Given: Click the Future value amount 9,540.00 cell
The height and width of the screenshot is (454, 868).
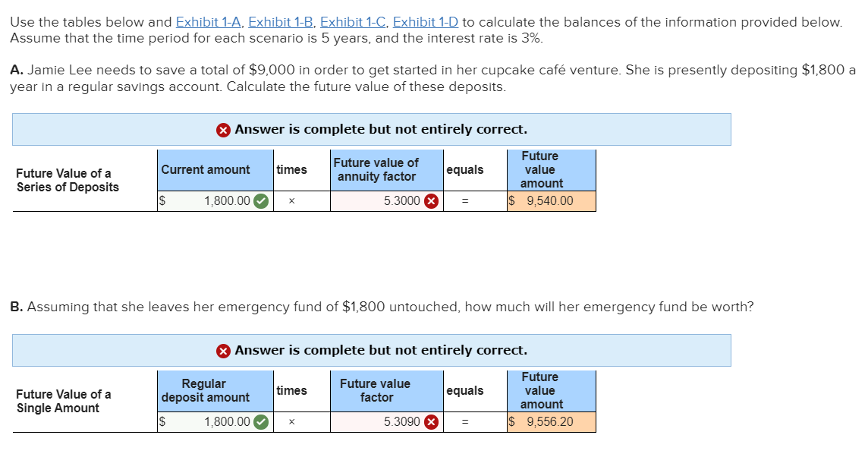Looking at the screenshot, I should pyautogui.click(x=551, y=200).
